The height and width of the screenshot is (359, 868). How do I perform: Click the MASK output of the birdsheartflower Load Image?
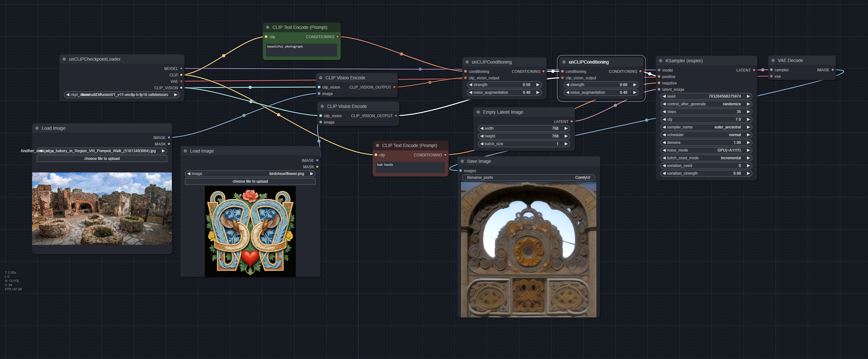point(317,167)
